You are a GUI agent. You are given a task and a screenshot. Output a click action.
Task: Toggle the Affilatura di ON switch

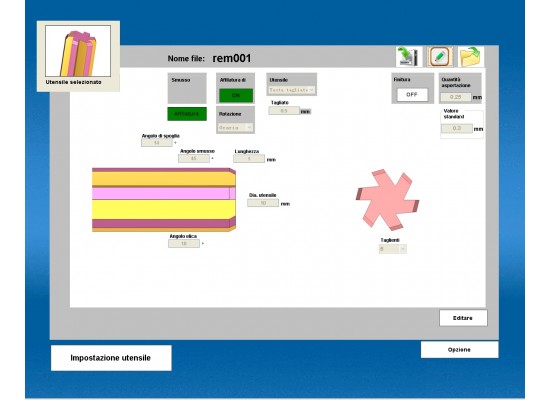point(236,95)
